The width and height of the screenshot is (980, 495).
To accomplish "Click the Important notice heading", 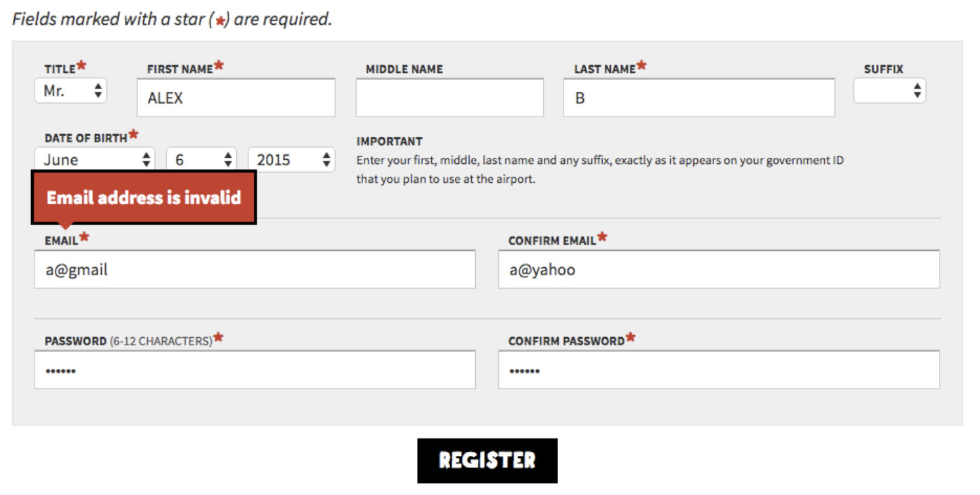I will click(x=389, y=142).
